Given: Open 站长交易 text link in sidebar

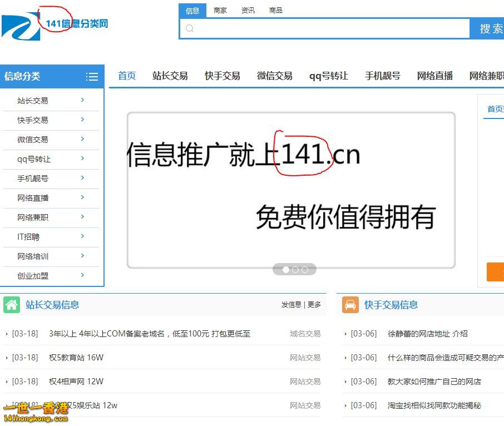Looking at the screenshot, I should point(33,101).
